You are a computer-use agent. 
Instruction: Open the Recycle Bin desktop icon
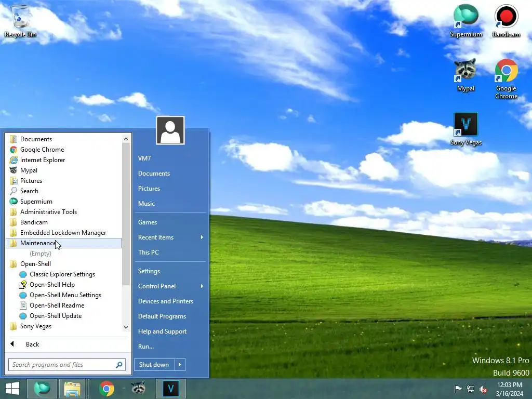click(20, 21)
